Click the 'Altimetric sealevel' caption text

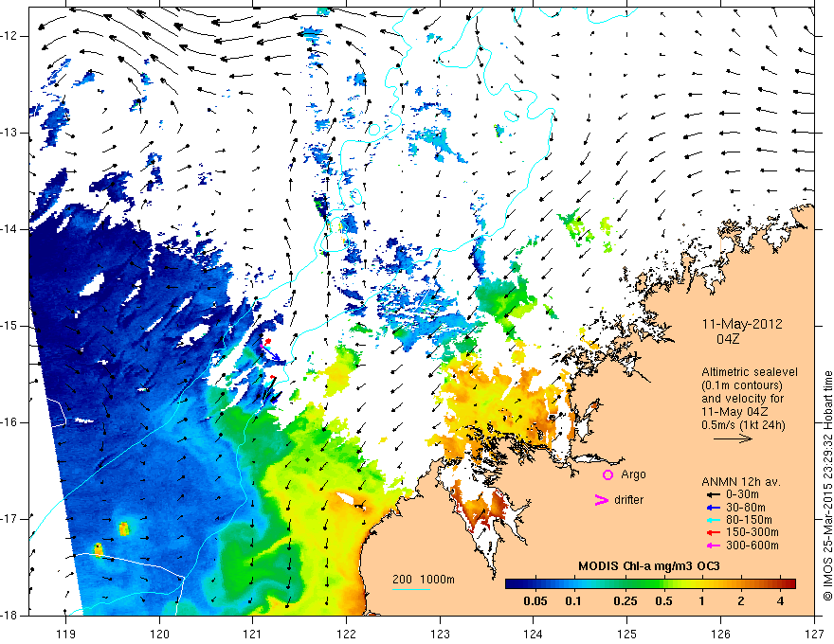[x=750, y=372]
